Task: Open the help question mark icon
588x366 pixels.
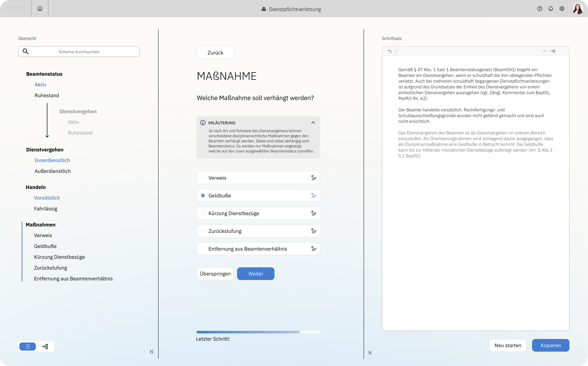Action: [x=540, y=9]
